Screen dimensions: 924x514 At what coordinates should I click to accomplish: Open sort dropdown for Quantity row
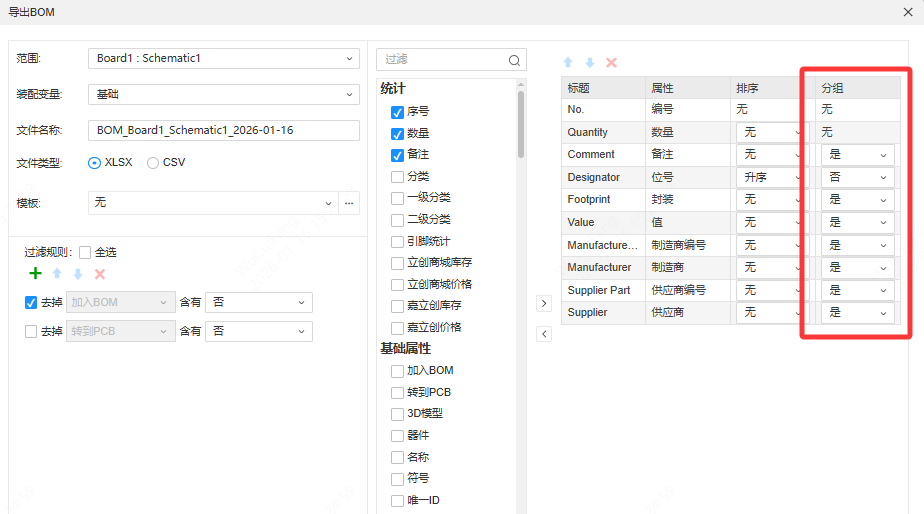[771, 133]
